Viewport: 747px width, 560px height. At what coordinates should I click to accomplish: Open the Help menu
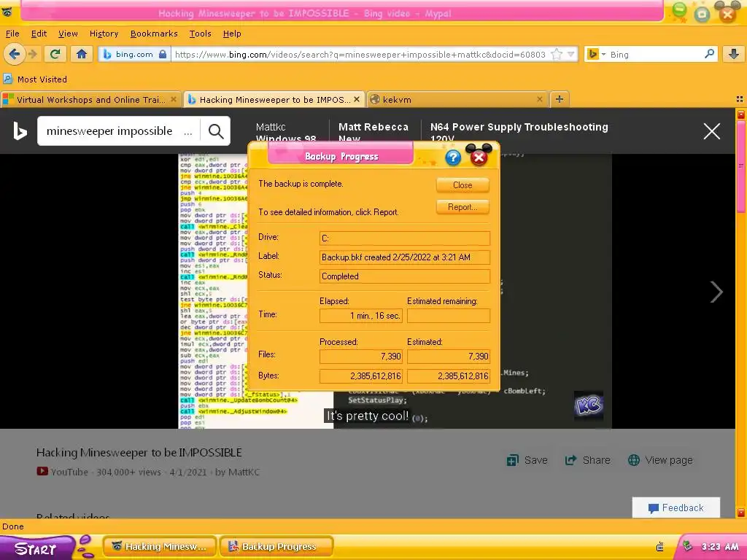tap(232, 34)
